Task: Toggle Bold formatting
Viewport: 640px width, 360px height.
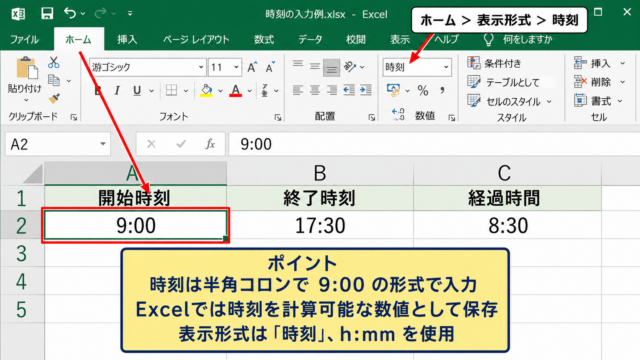Action: [98, 91]
